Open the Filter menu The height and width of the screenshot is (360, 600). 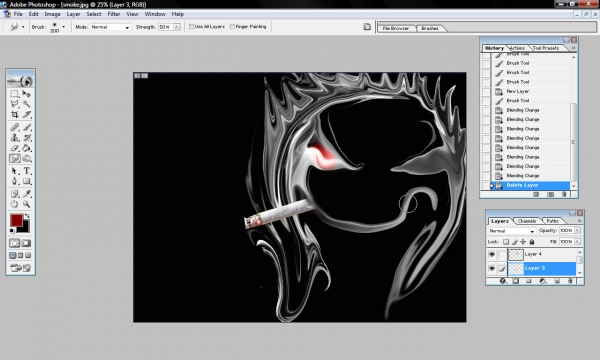114,14
